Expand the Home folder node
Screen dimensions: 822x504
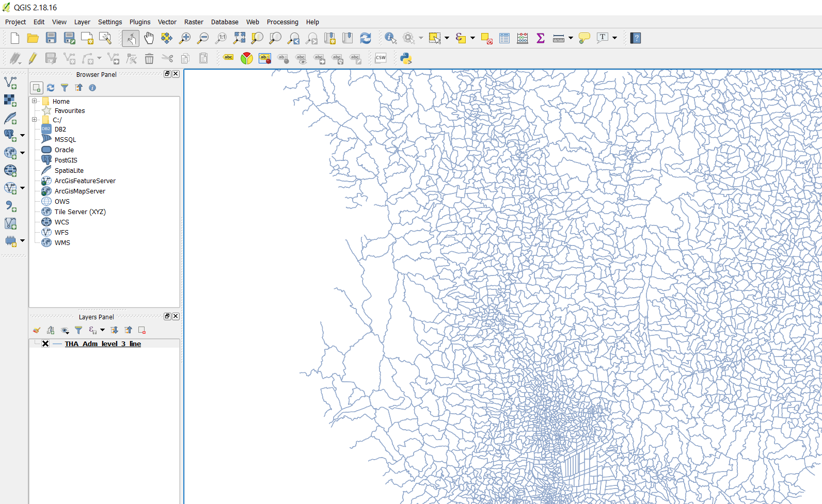click(35, 101)
